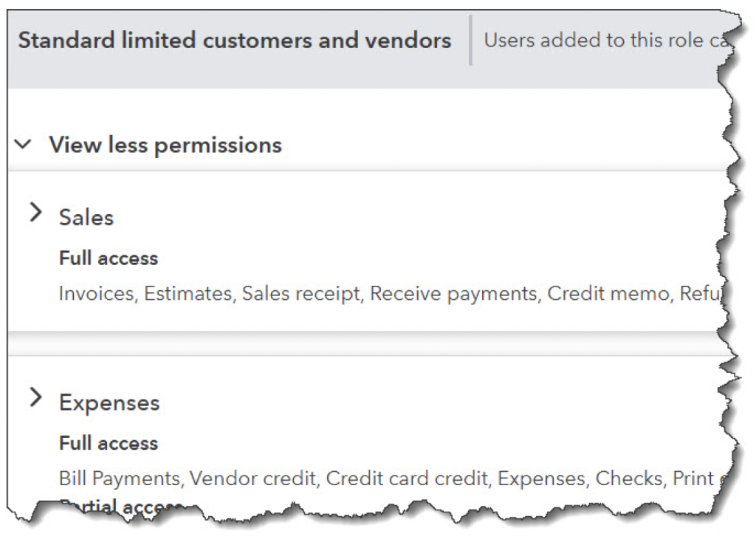Click Full access label under Sales
Viewport: 756px width, 542px height.
(x=109, y=258)
